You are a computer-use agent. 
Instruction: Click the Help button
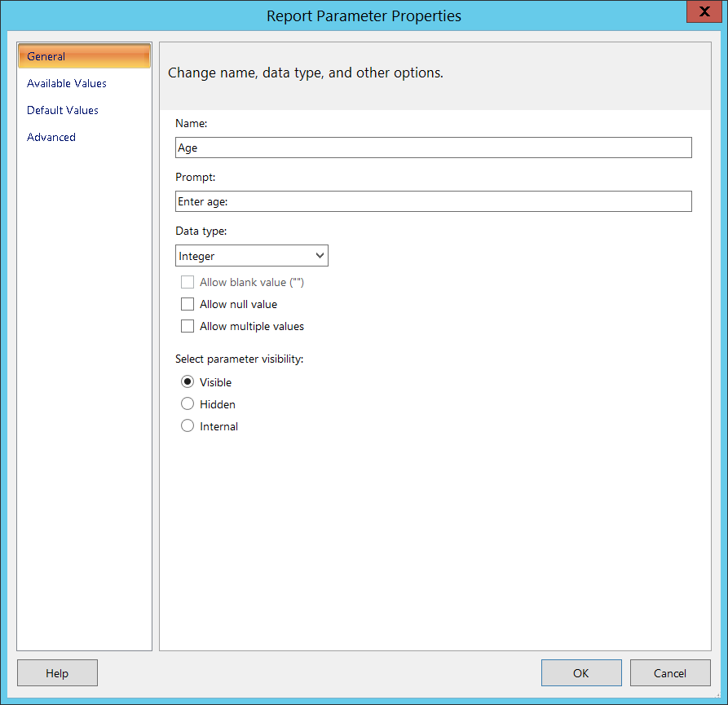57,673
